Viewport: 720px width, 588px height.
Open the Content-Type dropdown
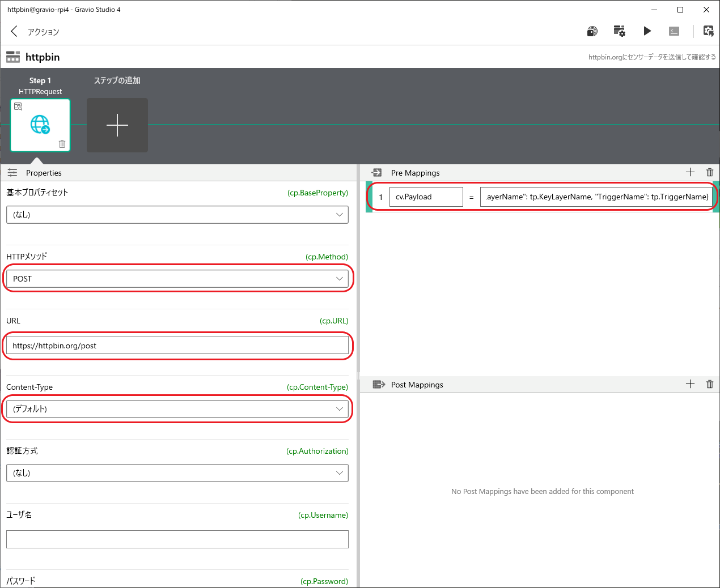click(x=177, y=409)
